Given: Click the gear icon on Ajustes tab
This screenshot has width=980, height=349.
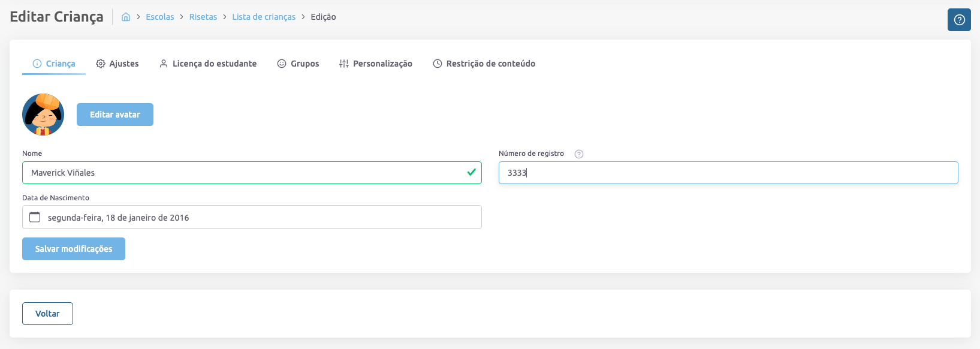Looking at the screenshot, I should click(x=101, y=64).
